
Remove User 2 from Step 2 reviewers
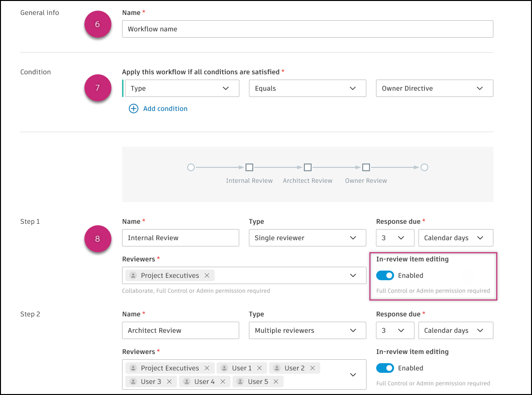click(x=313, y=368)
